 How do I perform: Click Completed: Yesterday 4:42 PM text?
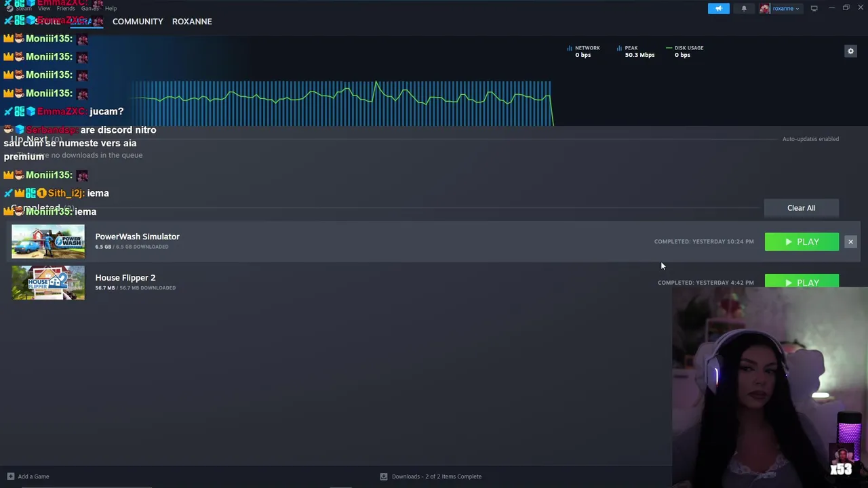coord(705,283)
